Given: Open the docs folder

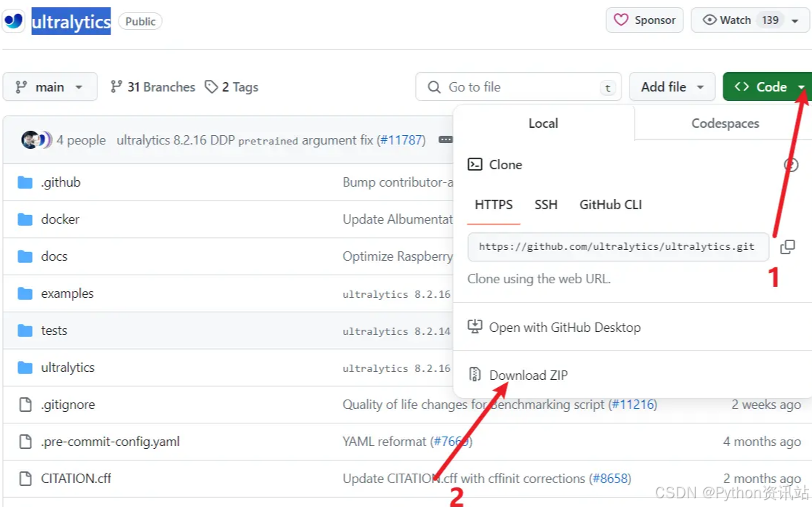Looking at the screenshot, I should pyautogui.click(x=55, y=256).
